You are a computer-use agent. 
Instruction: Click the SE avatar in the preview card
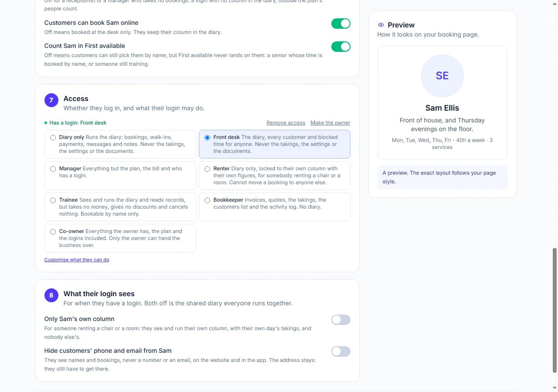tap(442, 76)
